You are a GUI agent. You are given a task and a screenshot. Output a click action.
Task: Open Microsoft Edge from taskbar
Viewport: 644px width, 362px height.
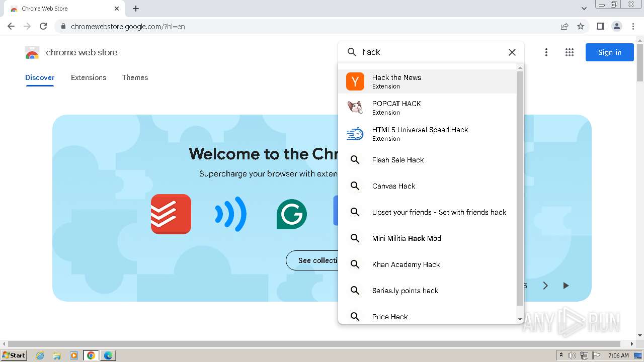(108, 355)
